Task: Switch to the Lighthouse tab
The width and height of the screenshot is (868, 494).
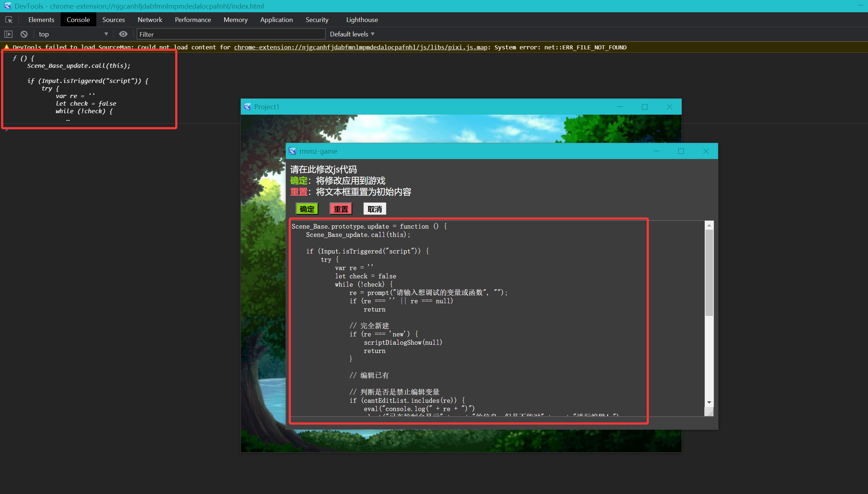Action: (362, 20)
